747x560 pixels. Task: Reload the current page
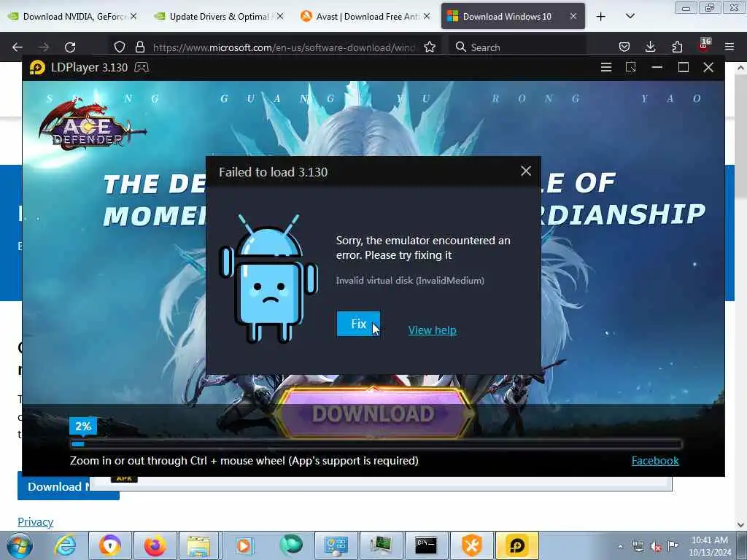70,47
